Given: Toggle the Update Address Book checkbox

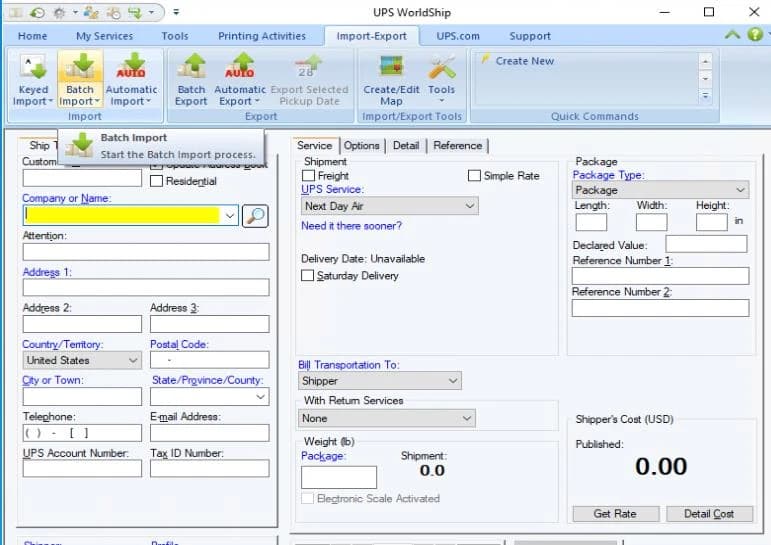Looking at the screenshot, I should pyautogui.click(x=156, y=166).
